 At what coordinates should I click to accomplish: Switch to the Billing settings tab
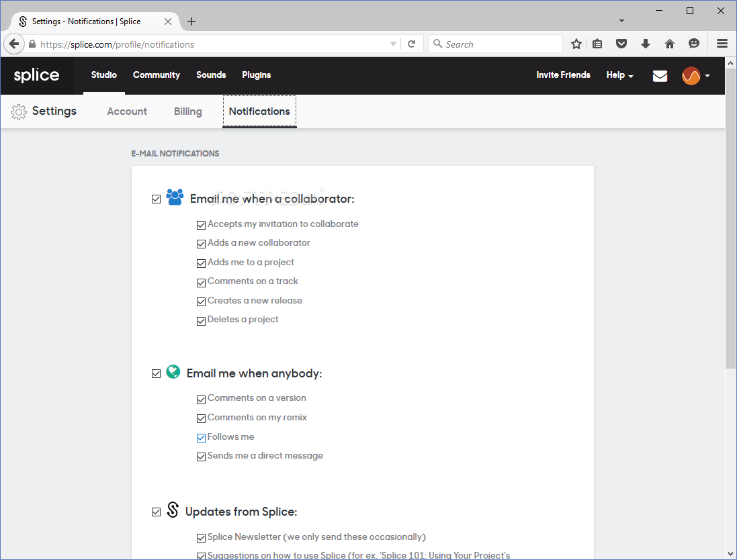click(x=188, y=111)
